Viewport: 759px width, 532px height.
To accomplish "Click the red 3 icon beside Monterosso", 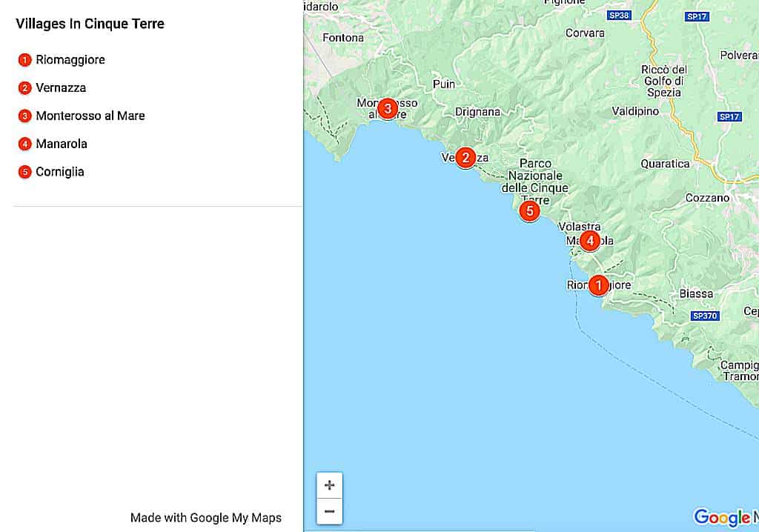I will [x=24, y=116].
